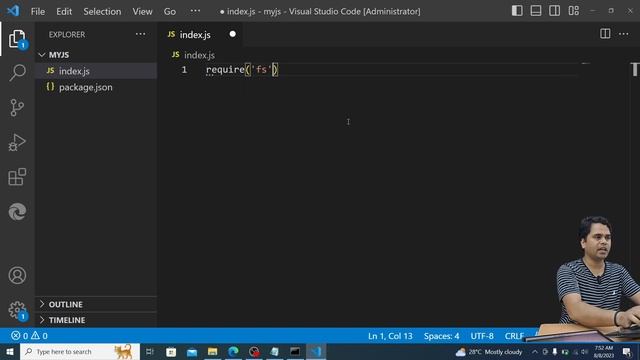Screen dimensions: 640x360
Task: Open the notification center icon
Action: [627, 352]
